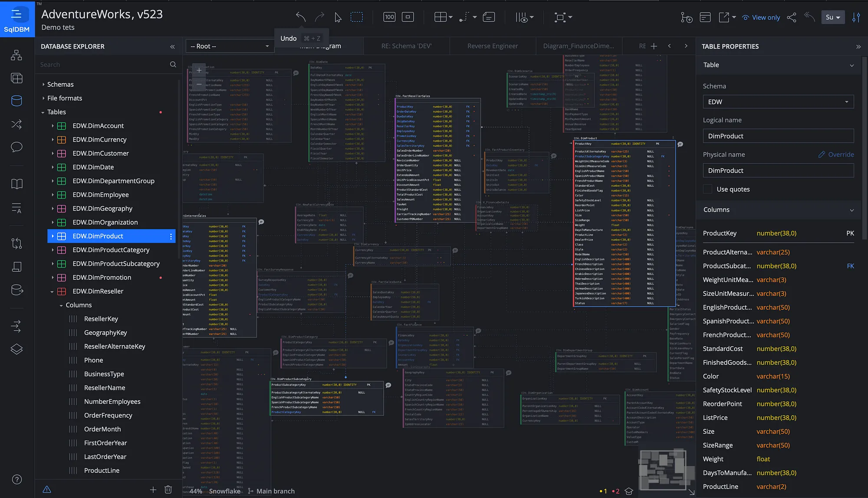868x498 pixels.
Task: Collapse the EDW.DimReseller table node
Action: point(52,292)
